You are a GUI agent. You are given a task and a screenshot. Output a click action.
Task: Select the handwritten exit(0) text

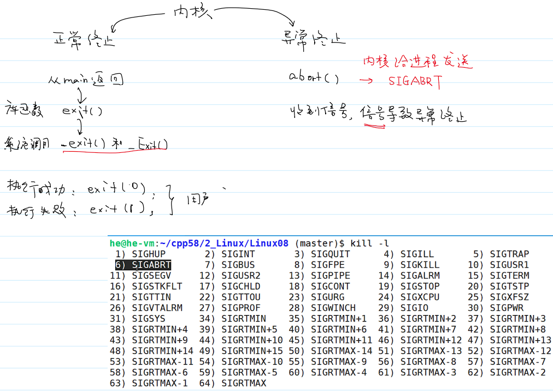point(116,188)
